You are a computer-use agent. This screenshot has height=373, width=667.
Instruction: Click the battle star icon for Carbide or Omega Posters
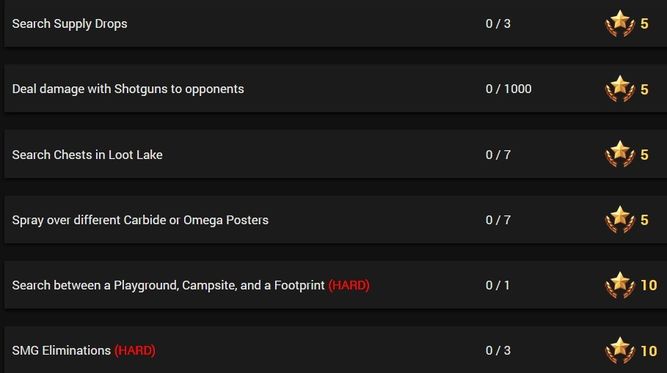(x=620, y=220)
